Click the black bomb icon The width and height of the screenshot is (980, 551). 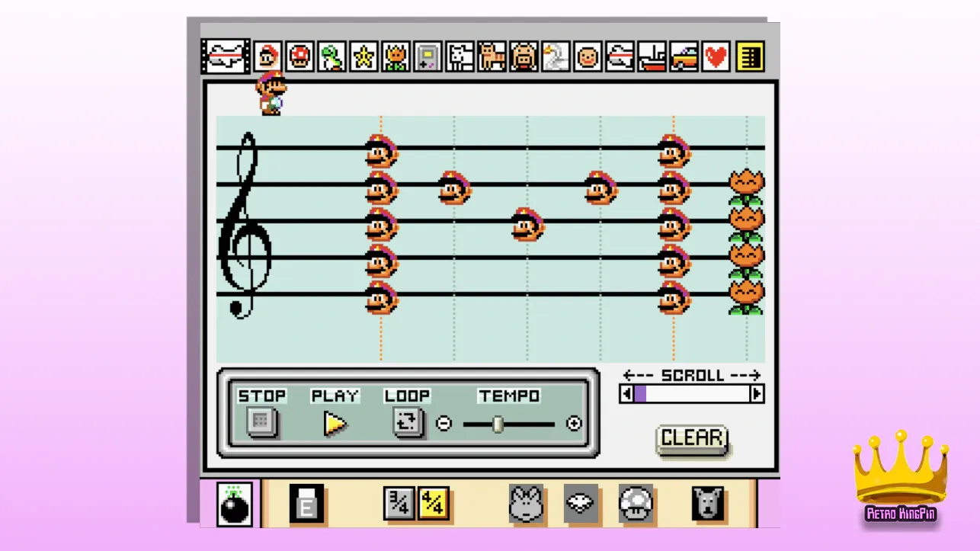tap(235, 504)
